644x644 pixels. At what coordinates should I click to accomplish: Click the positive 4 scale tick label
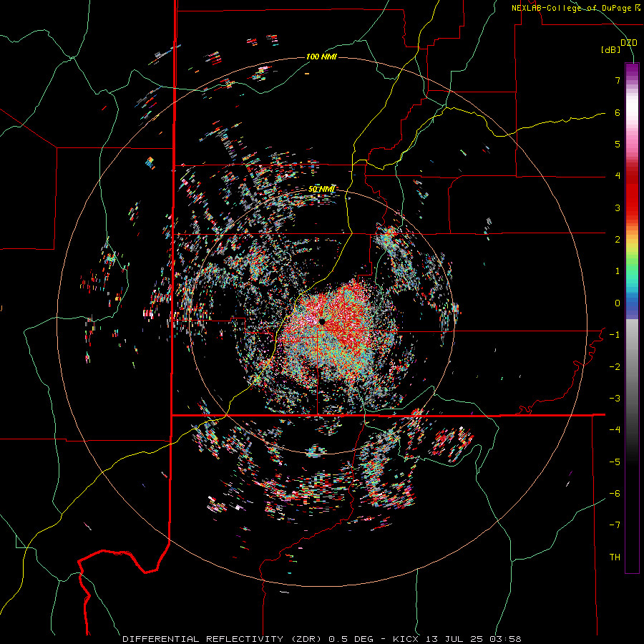tap(618, 176)
